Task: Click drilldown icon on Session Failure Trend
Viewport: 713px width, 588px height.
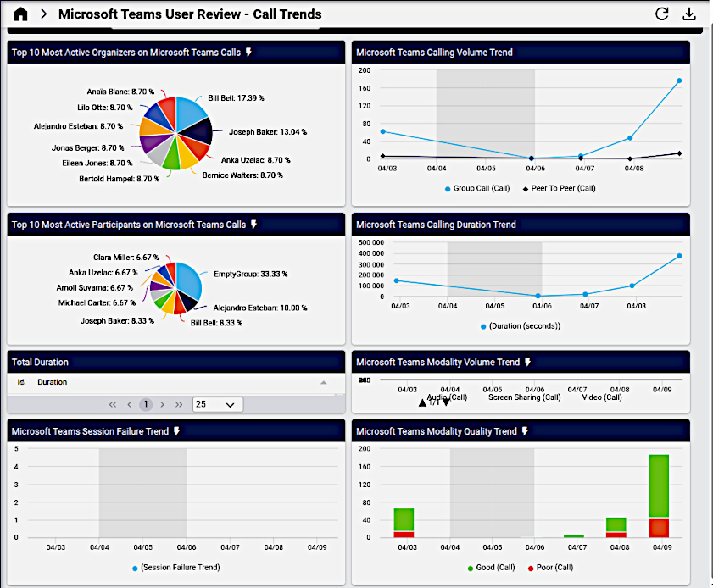Action: coord(176,430)
